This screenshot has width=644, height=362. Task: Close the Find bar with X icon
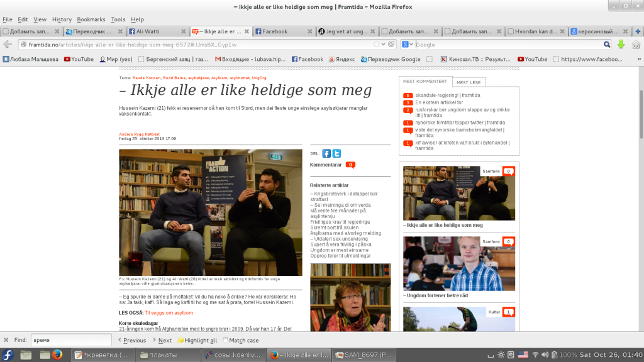click(x=6, y=340)
